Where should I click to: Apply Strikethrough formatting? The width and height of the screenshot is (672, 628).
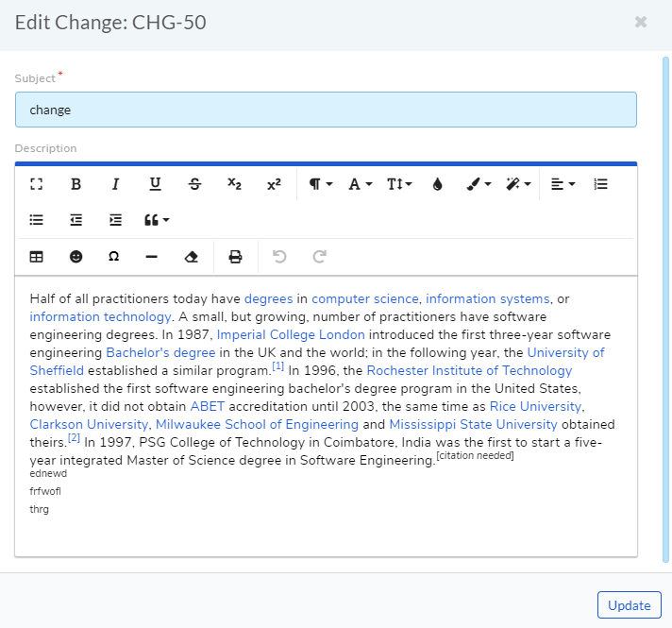point(194,184)
